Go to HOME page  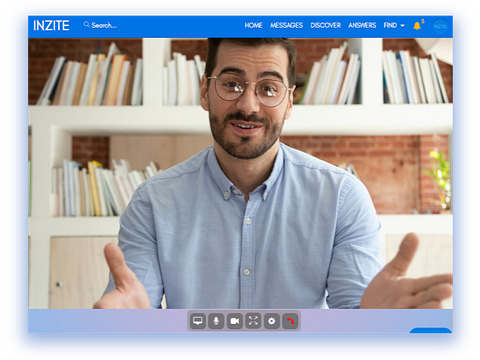click(x=253, y=25)
